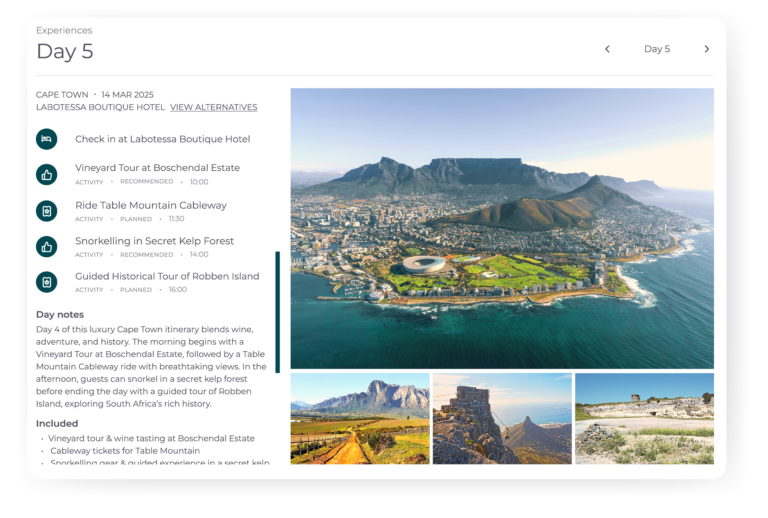Click Cableway tickets for Table Mountain item

[x=125, y=450]
